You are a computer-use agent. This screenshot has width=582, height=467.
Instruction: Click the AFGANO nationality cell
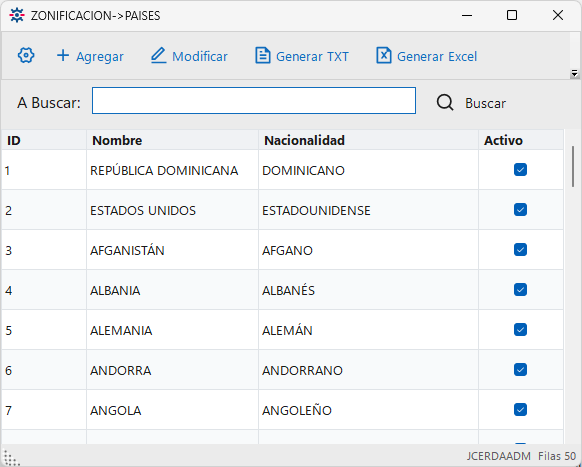pos(369,250)
